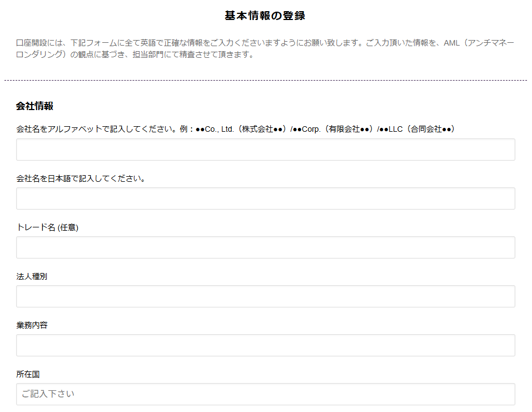
Task: Click the トレード名 (任意) input field
Action: pos(265,247)
